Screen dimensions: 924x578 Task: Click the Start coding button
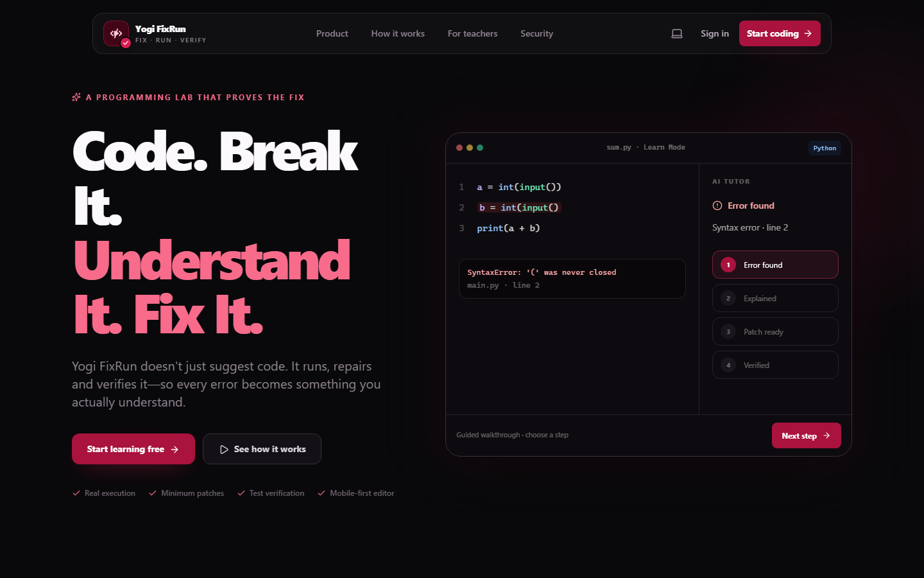pos(780,33)
